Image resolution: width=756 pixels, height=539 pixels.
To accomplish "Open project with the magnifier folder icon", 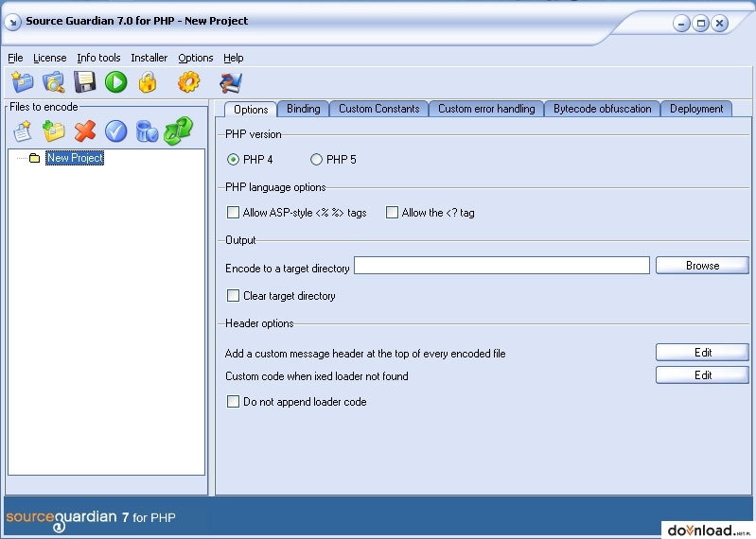I will click(54, 82).
